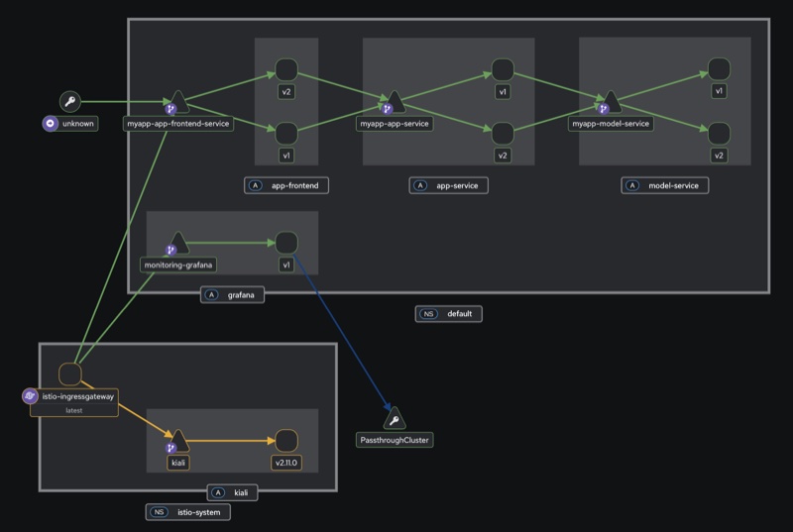Click the A badge of grafana label
The width and height of the screenshot is (793, 532).
point(211,294)
